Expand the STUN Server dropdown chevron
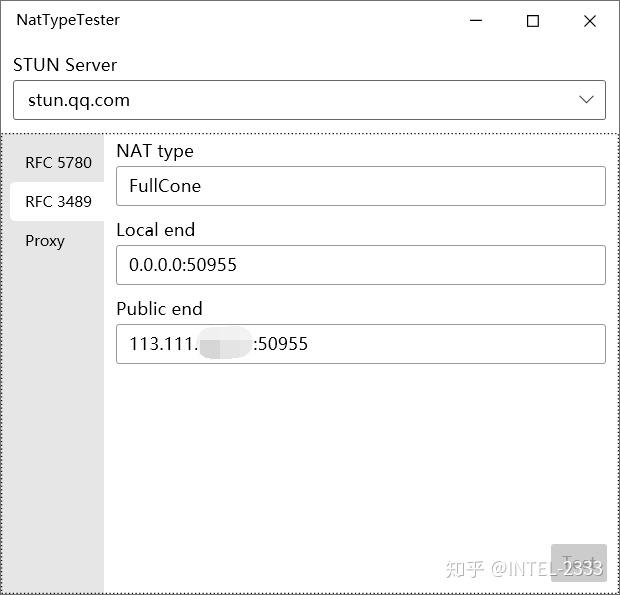This screenshot has width=620, height=595. [586, 100]
